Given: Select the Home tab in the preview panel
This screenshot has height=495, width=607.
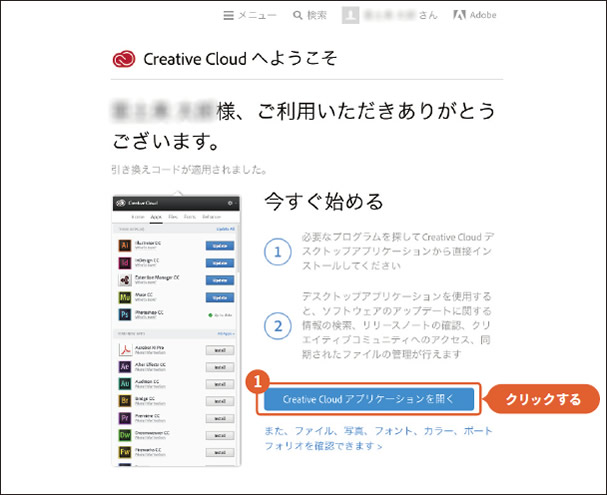Looking at the screenshot, I should coord(138,217).
